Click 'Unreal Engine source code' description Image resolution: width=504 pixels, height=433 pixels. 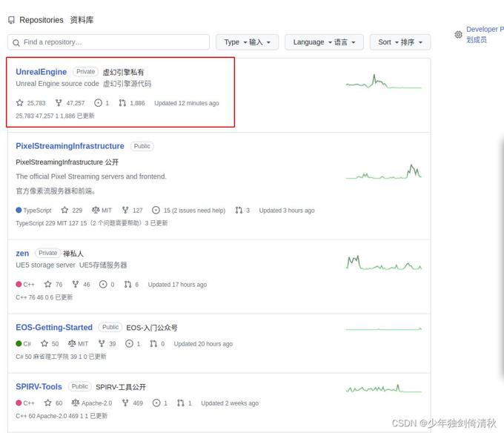point(57,84)
